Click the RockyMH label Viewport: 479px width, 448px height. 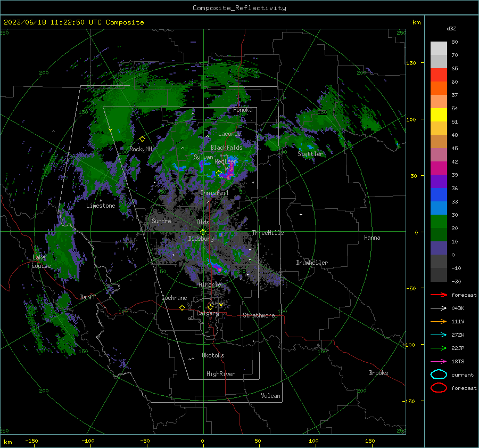[x=141, y=149]
